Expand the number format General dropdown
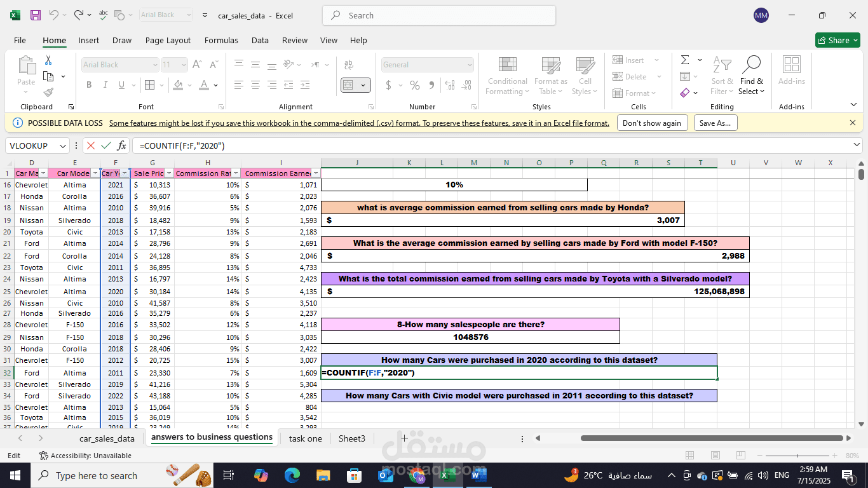 470,65
